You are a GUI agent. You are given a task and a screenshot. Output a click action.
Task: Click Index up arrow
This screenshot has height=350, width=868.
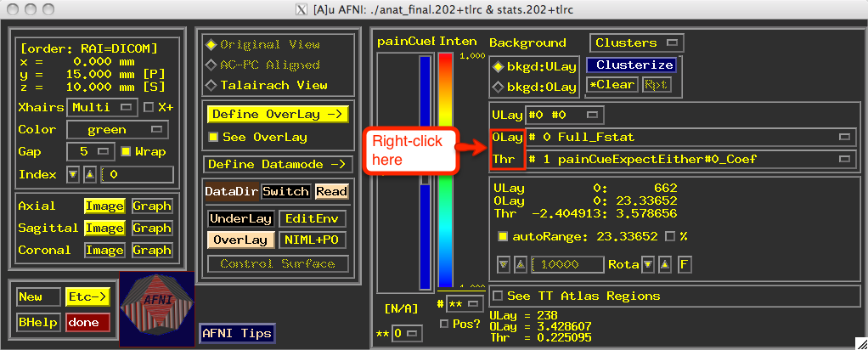[x=90, y=175]
